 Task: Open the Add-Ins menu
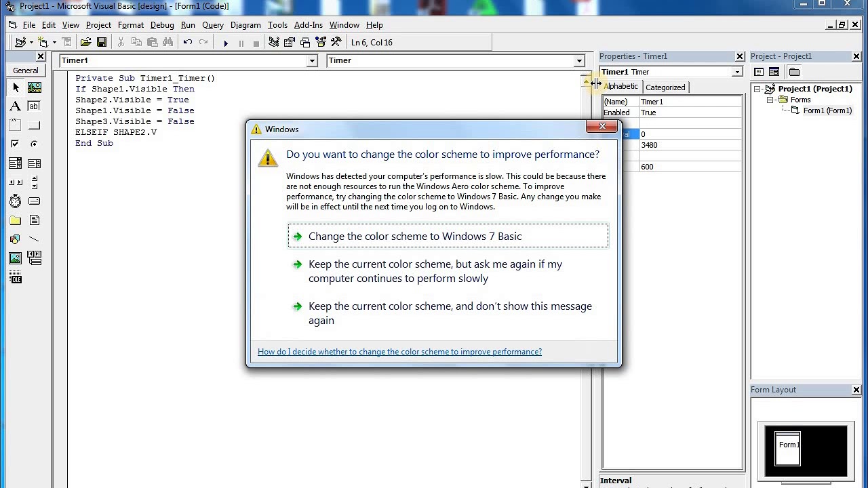point(309,25)
